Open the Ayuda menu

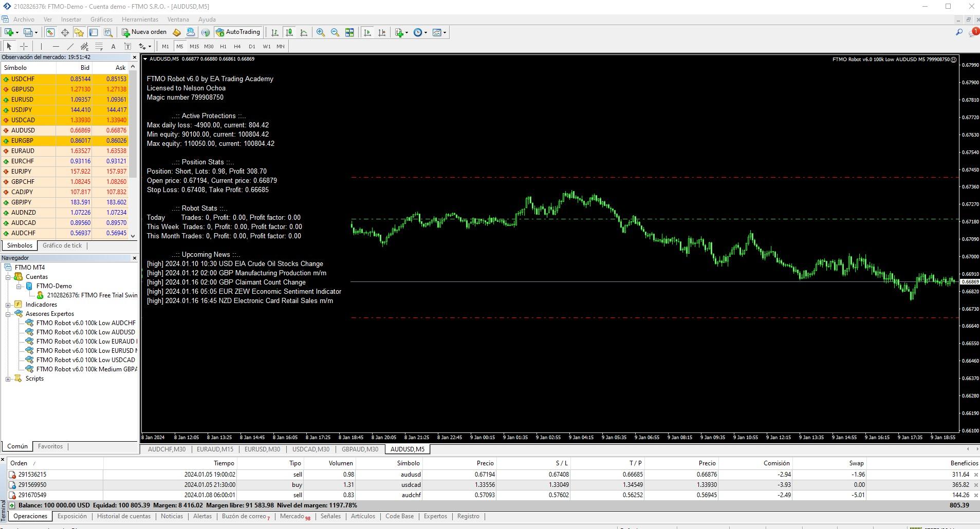click(x=207, y=20)
